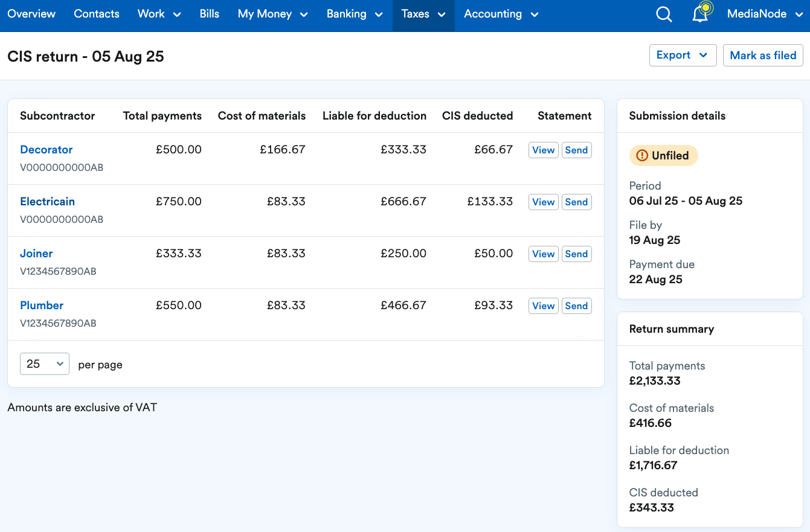
Task: Send the Plumber statement
Action: [x=576, y=306]
